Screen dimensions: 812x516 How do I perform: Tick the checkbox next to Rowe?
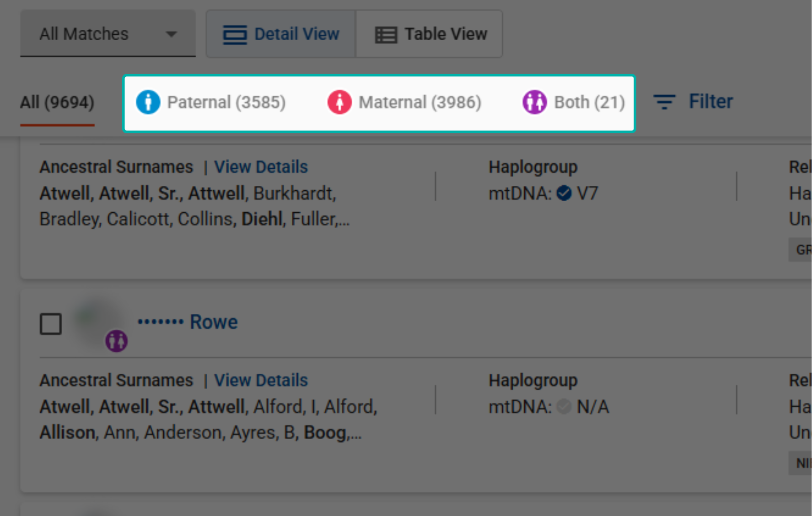(51, 324)
